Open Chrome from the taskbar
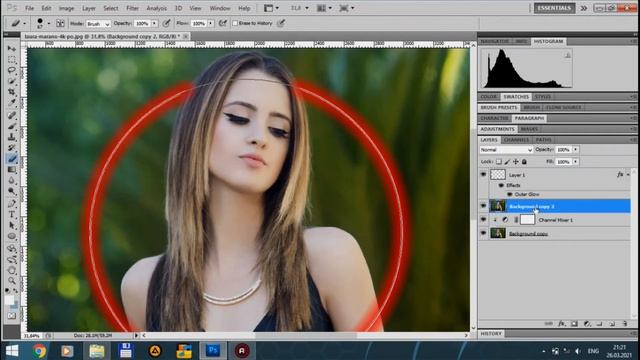 tap(39, 351)
